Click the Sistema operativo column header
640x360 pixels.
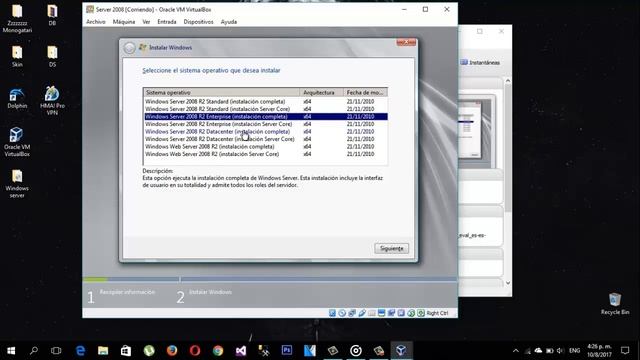tap(222, 93)
